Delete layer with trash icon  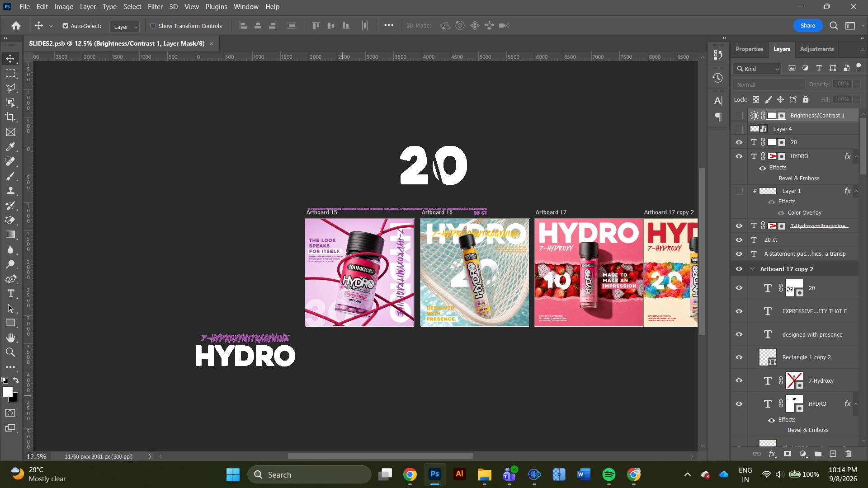coord(848,454)
